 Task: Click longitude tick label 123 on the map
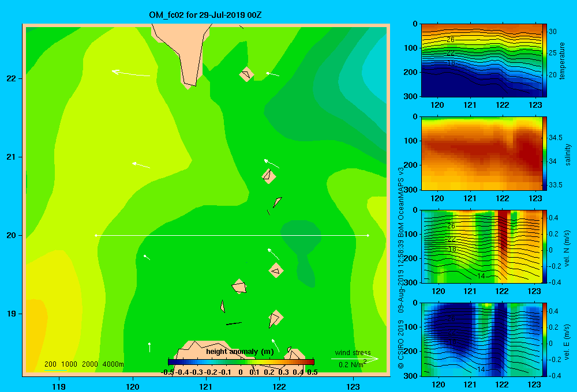coord(353,386)
